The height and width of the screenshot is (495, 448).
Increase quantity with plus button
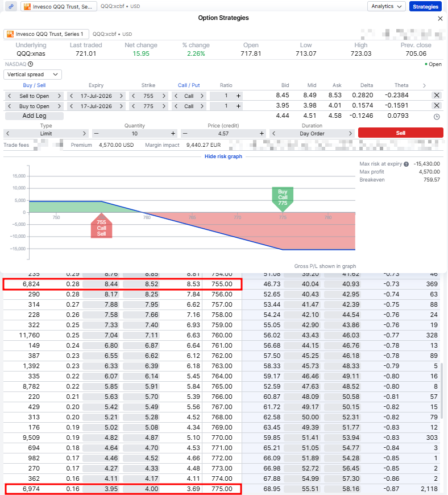173,134
